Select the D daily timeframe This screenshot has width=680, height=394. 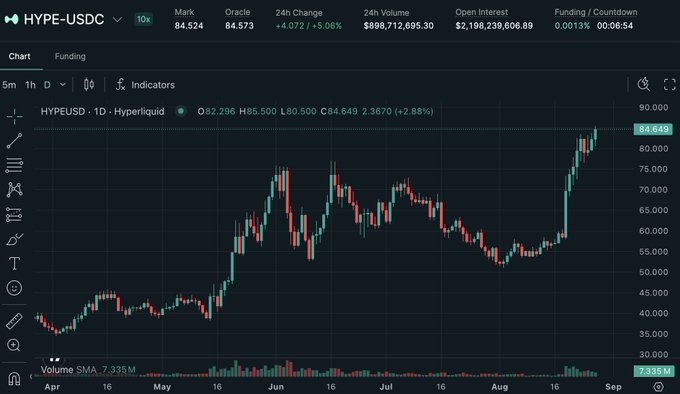(47, 85)
